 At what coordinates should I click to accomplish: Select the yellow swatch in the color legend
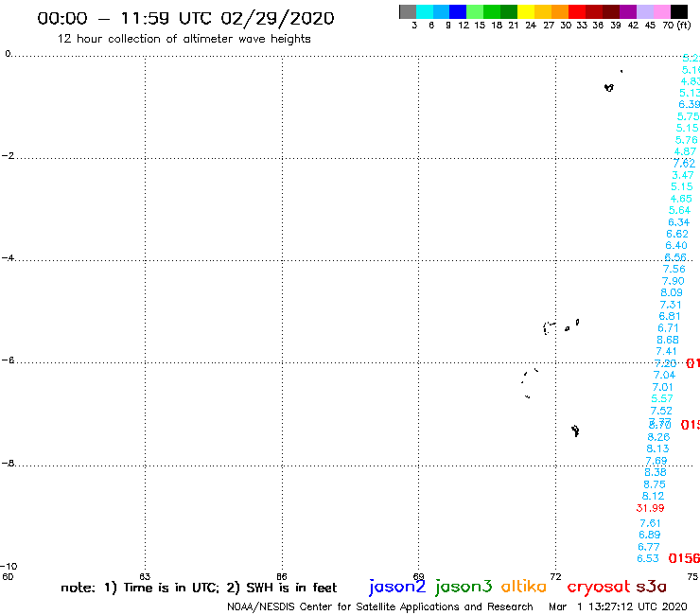point(526,11)
